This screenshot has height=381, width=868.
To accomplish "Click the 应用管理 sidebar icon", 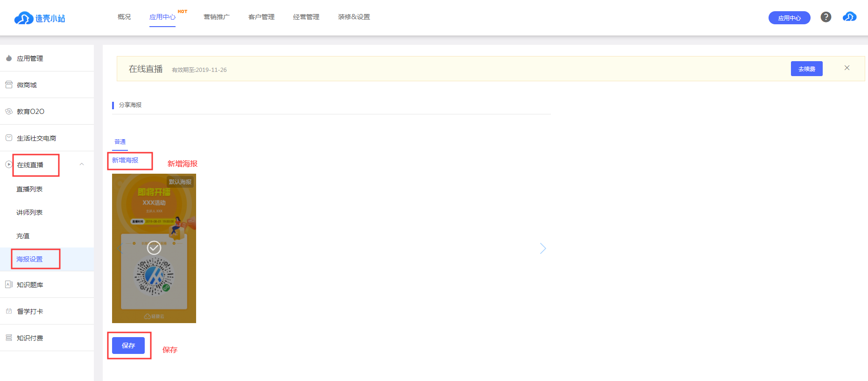I will [9, 58].
